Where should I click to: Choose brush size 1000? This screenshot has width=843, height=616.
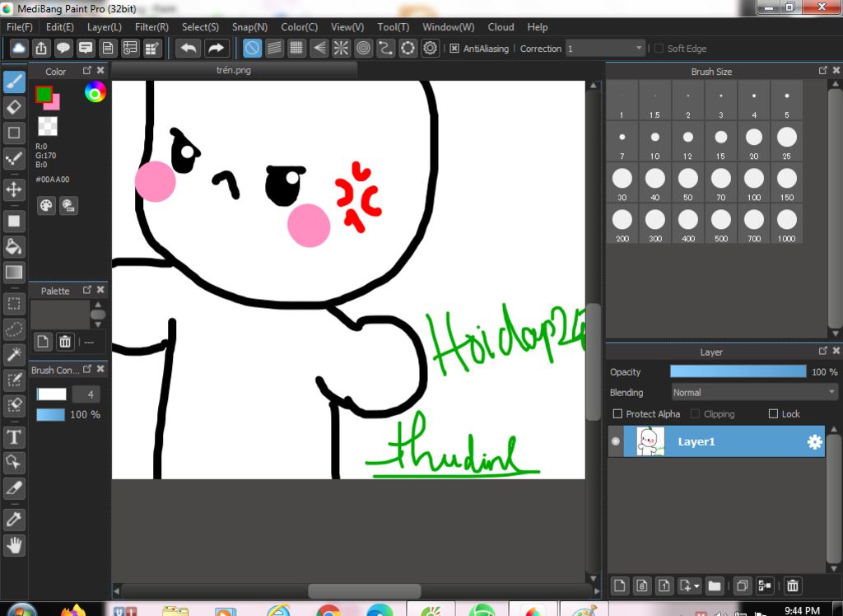[x=786, y=224]
